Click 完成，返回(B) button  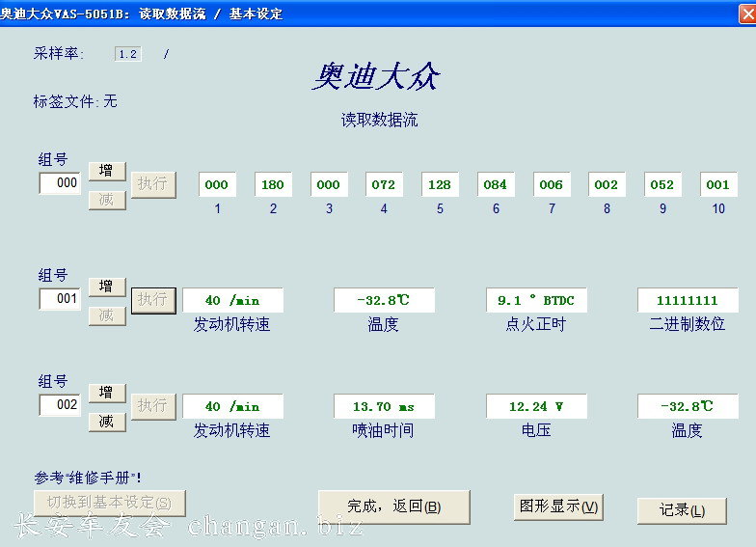393,507
